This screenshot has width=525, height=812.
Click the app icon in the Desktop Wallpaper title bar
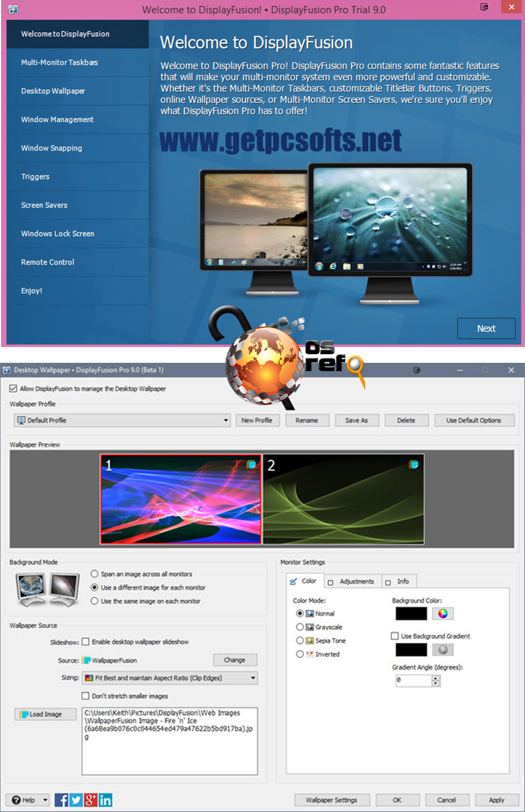[7, 370]
